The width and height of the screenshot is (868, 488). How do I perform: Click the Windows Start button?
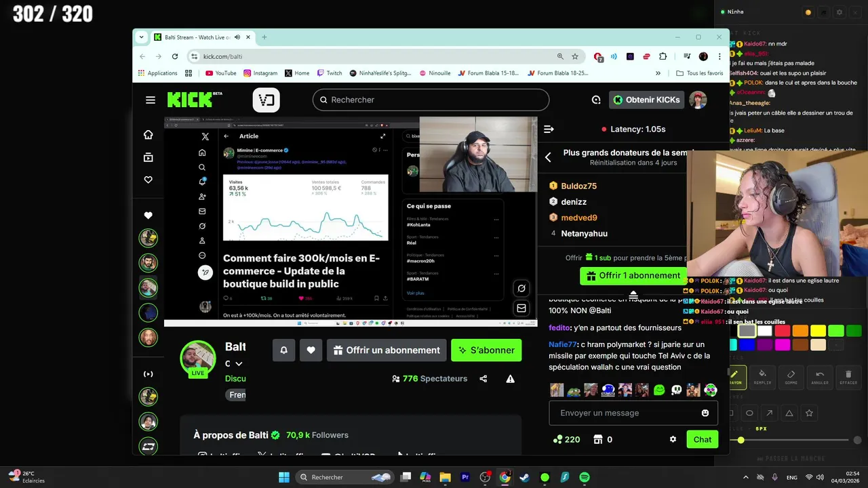pos(284,477)
